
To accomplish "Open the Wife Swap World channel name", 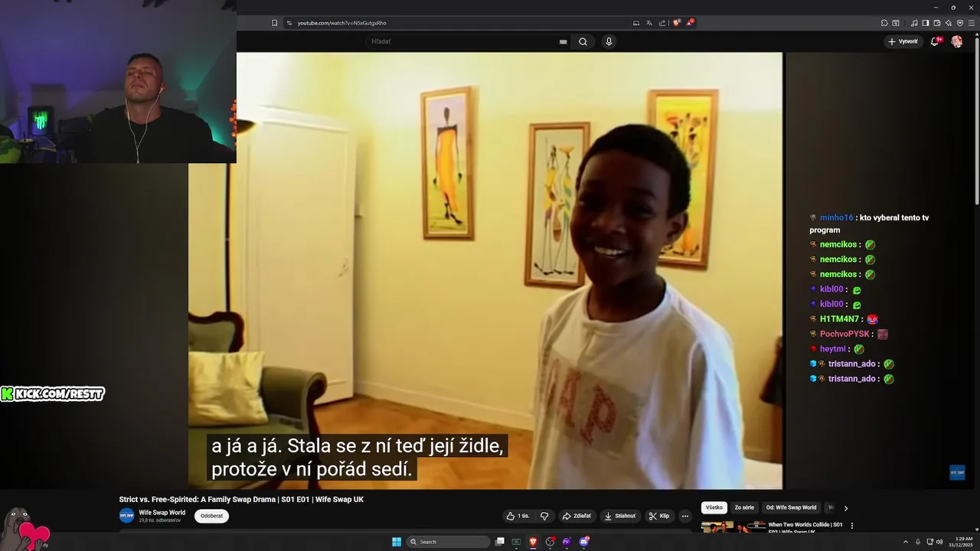I will [x=162, y=513].
